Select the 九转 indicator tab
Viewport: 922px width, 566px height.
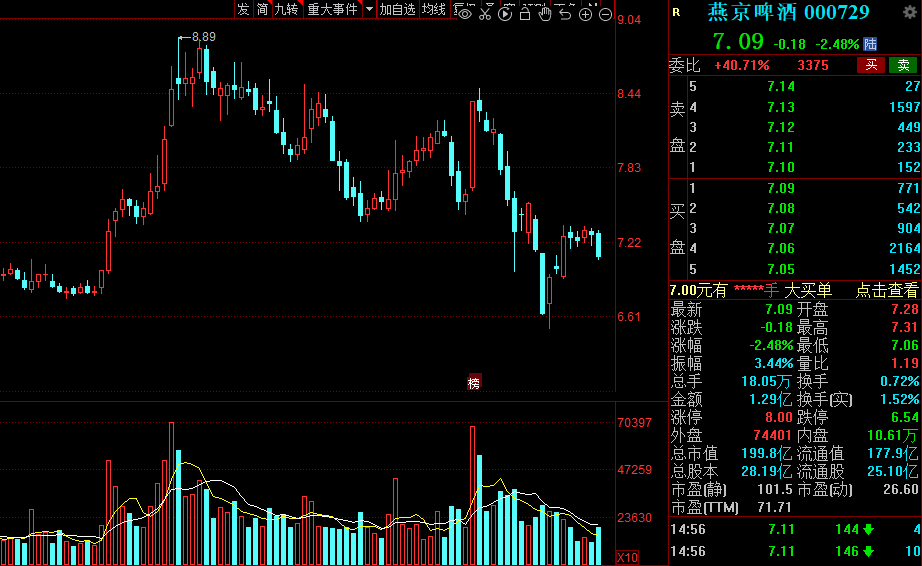286,9
